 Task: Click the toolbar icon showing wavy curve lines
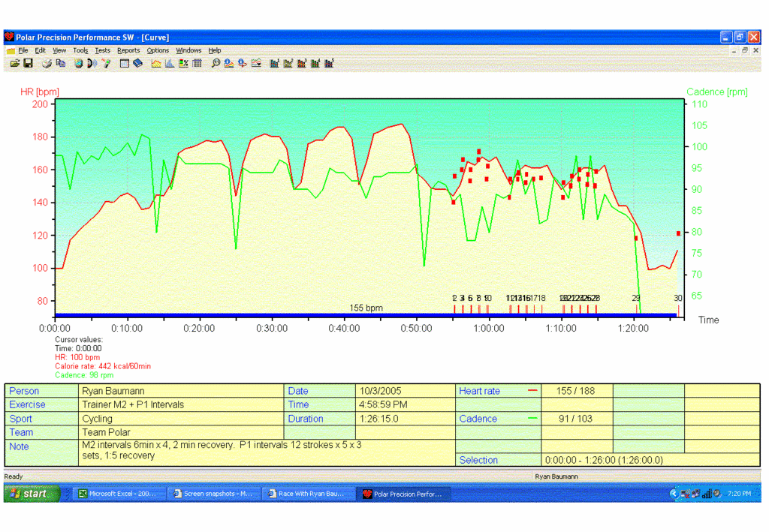[256, 63]
